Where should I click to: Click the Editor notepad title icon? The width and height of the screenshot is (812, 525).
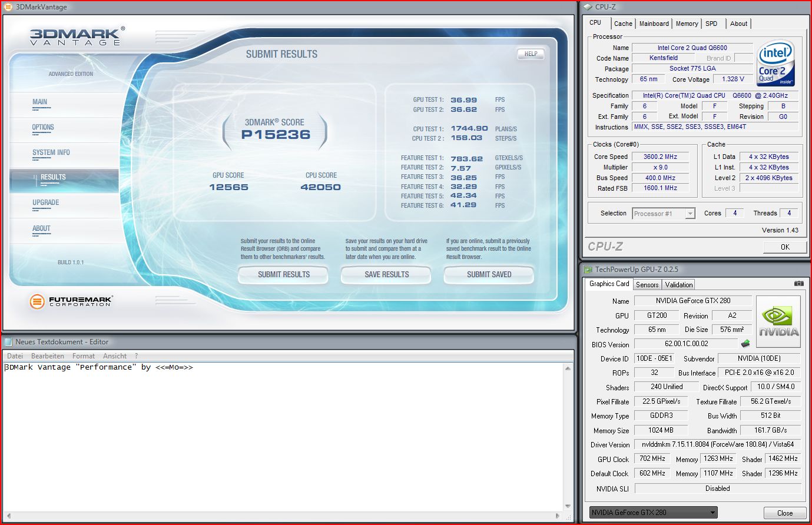(x=8, y=341)
